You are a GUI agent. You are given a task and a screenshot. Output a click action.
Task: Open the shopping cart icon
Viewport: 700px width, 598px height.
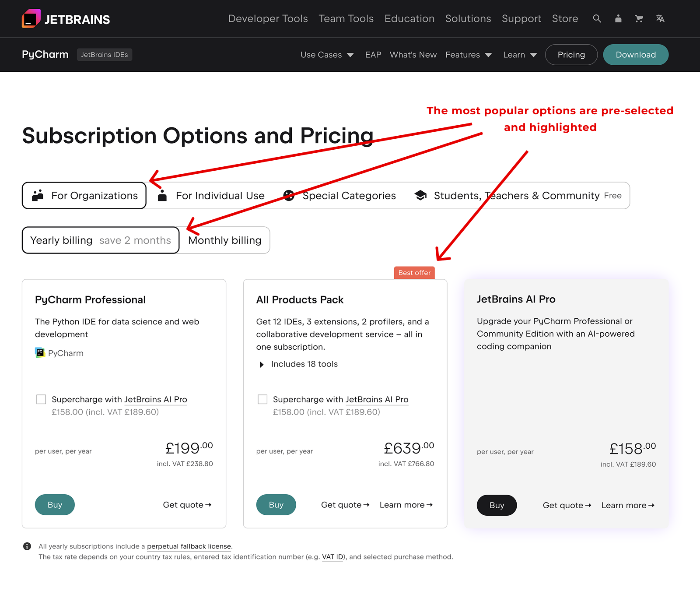pos(639,19)
